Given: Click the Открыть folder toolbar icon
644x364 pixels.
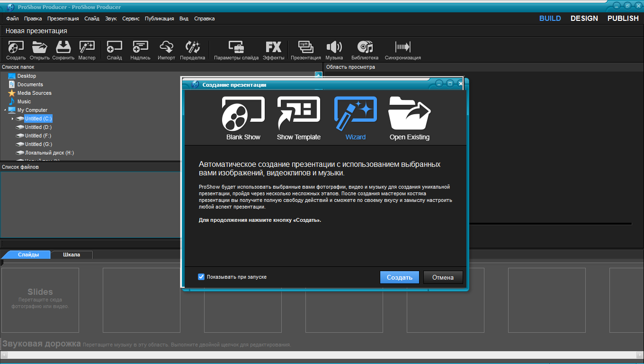Looking at the screenshot, I should point(39,50).
